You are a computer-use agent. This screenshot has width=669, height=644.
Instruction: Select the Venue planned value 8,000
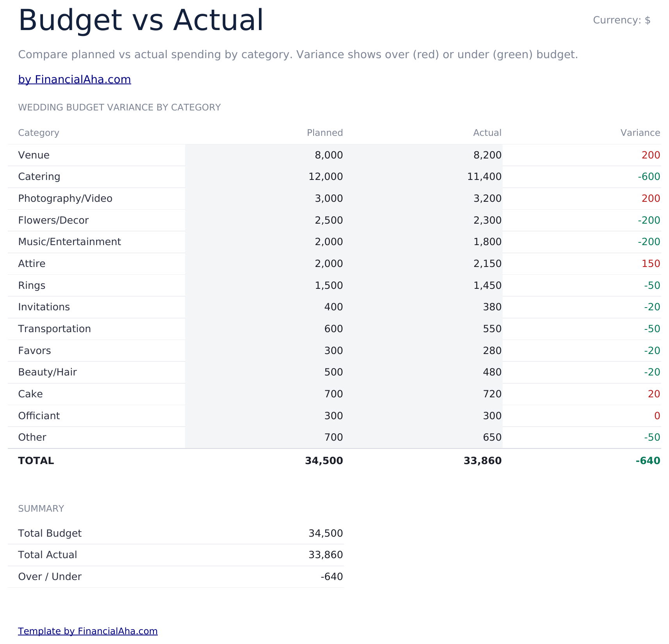click(329, 155)
